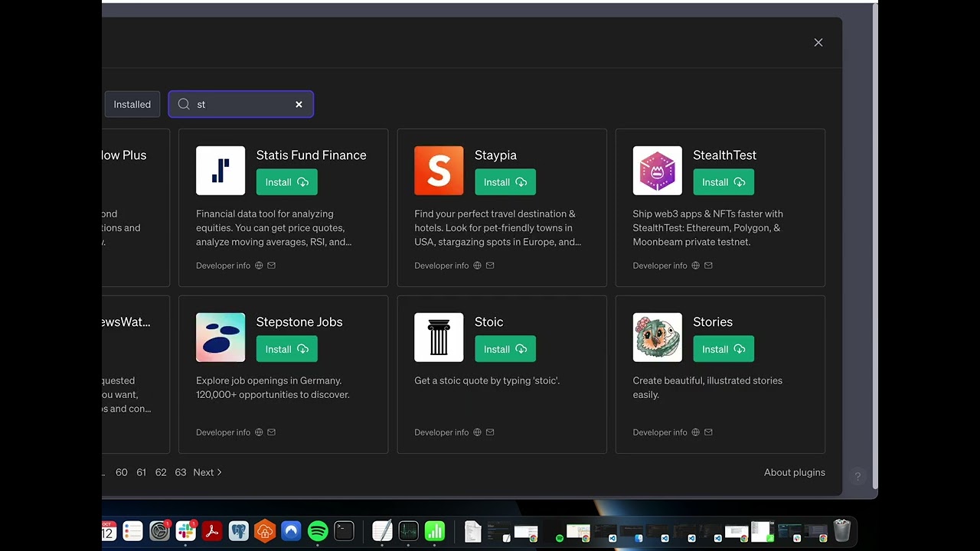980x551 pixels.
Task: Email the Statis Fund Finance developer
Action: (x=271, y=266)
